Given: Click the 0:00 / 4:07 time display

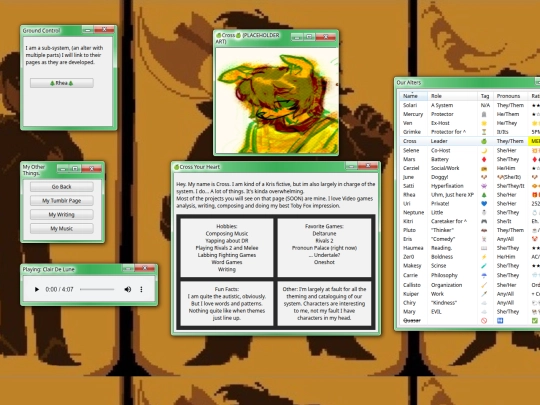Looking at the screenshot, I should [59, 289].
